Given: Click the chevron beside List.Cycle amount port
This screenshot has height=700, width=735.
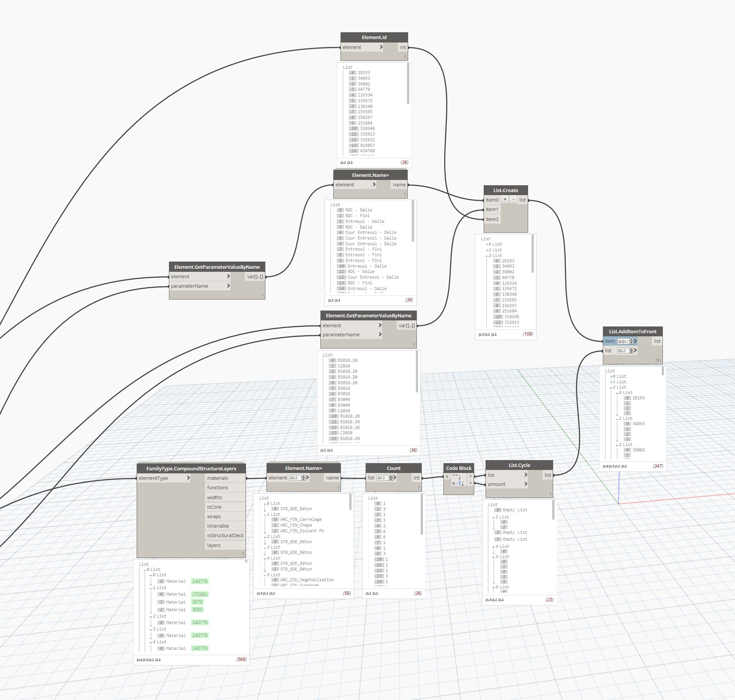Looking at the screenshot, I should pyautogui.click(x=526, y=484).
